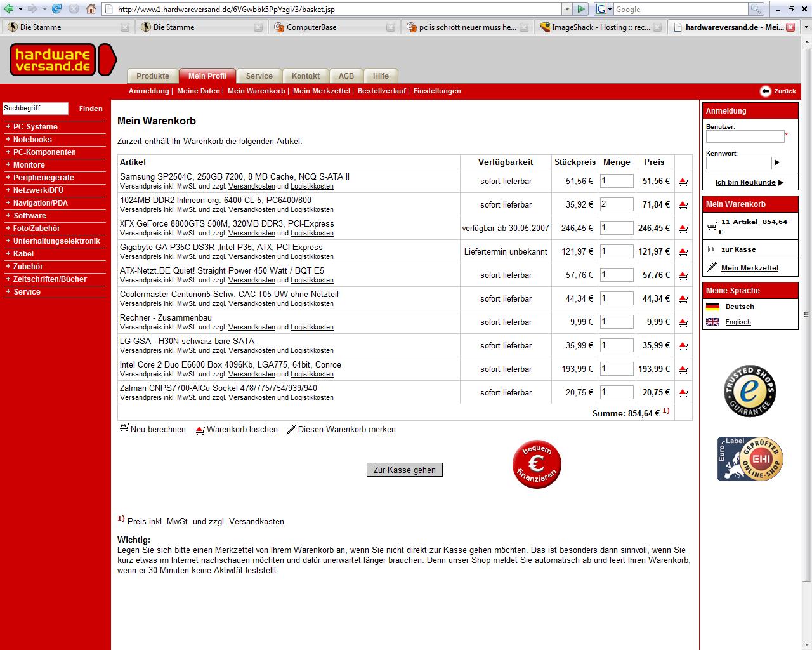Click Finden search button
The height and width of the screenshot is (650, 812).
[x=91, y=109]
